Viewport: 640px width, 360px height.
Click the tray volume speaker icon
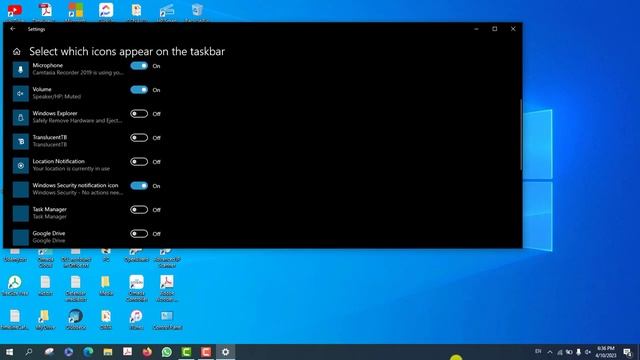click(x=588, y=352)
